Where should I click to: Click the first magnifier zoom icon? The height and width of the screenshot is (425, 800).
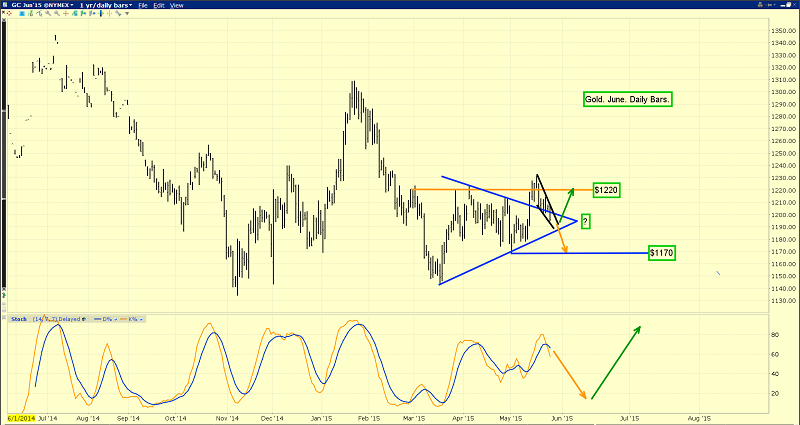coord(48,13)
